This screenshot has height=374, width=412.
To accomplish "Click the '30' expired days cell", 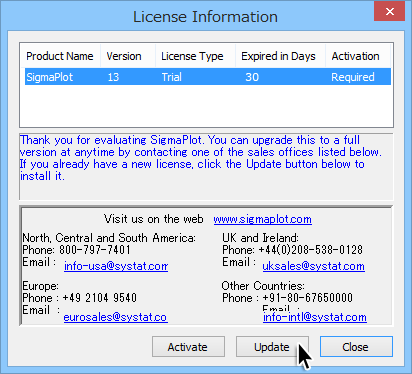I will [x=252, y=77].
